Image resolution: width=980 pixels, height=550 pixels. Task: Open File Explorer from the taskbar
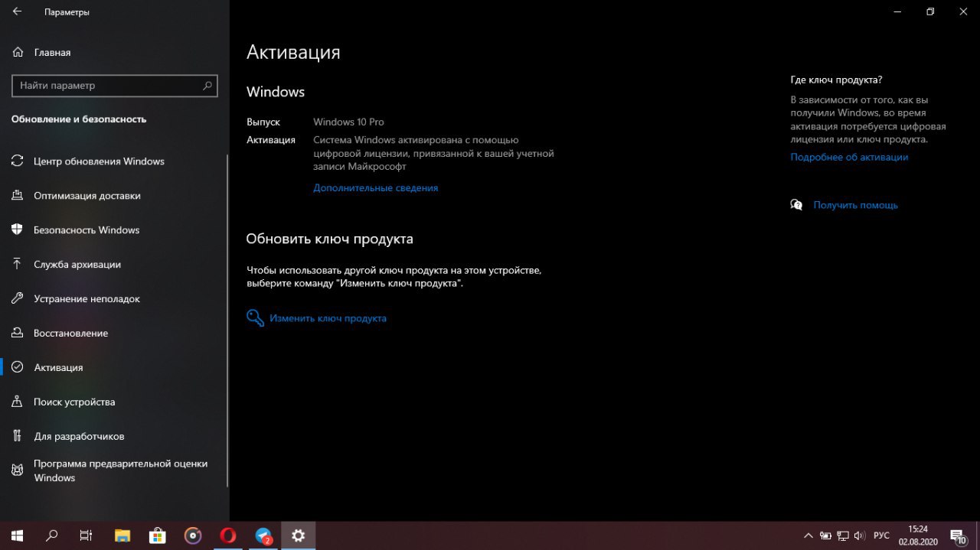[122, 535]
